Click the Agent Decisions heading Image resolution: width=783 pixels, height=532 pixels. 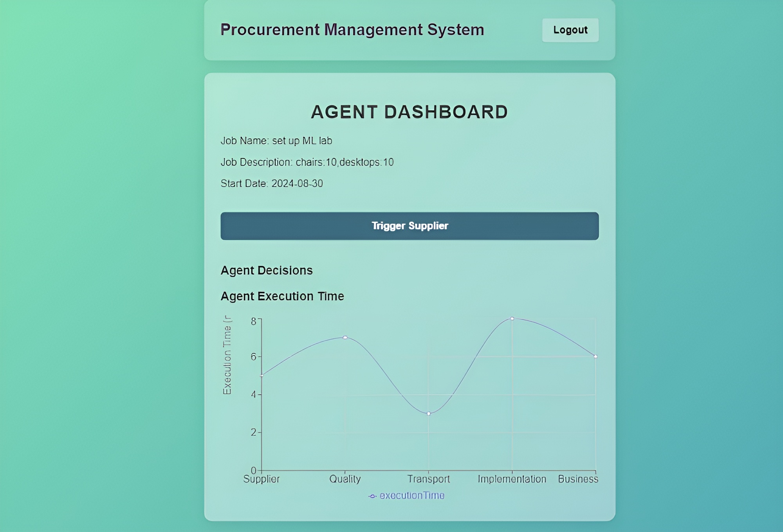click(x=267, y=270)
